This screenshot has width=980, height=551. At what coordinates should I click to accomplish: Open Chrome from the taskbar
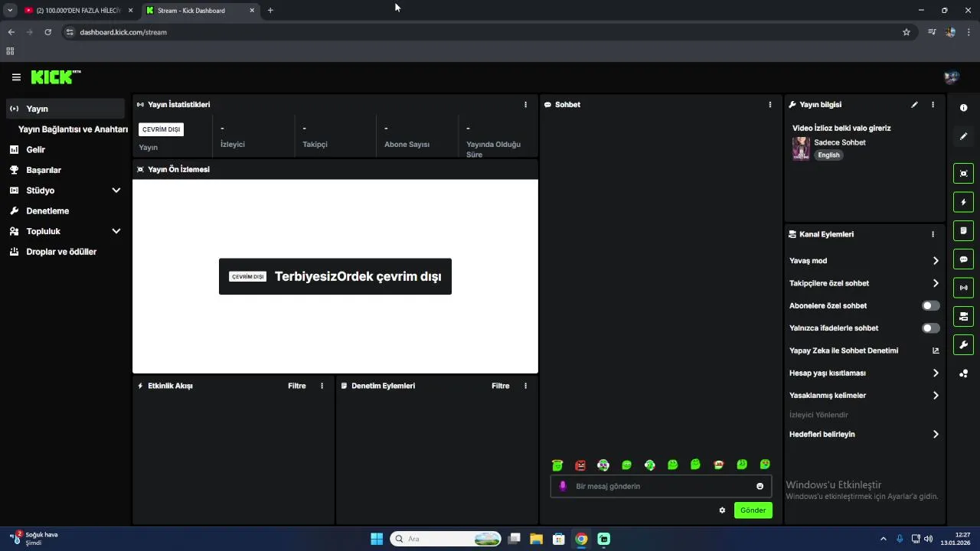pos(581,539)
